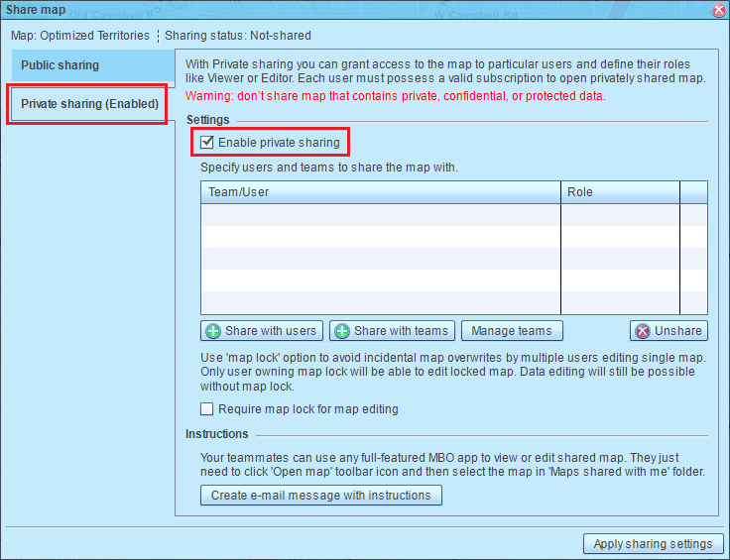Click the blank narrow header right of Role
730x560 pixels.
693,191
